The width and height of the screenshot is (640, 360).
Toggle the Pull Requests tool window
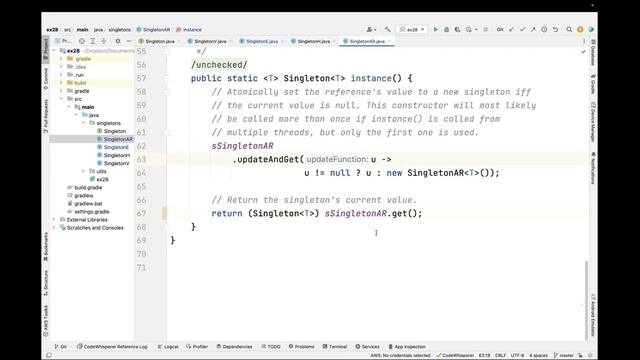click(45, 116)
